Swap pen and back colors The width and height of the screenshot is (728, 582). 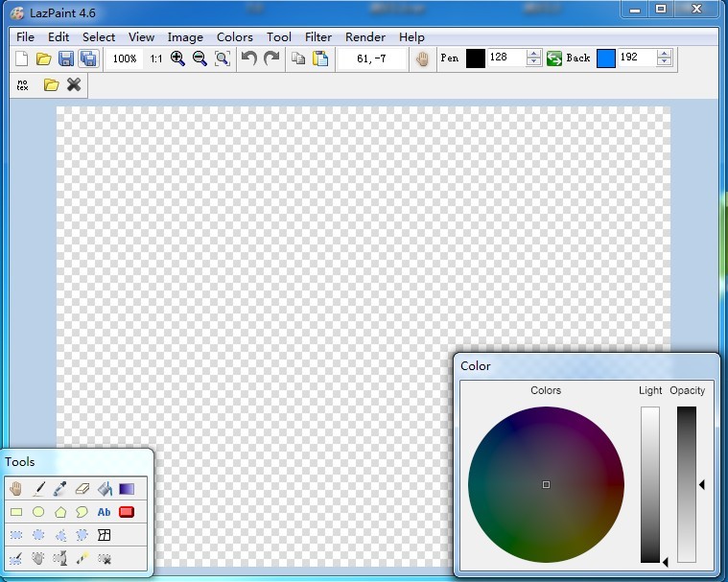click(x=554, y=58)
